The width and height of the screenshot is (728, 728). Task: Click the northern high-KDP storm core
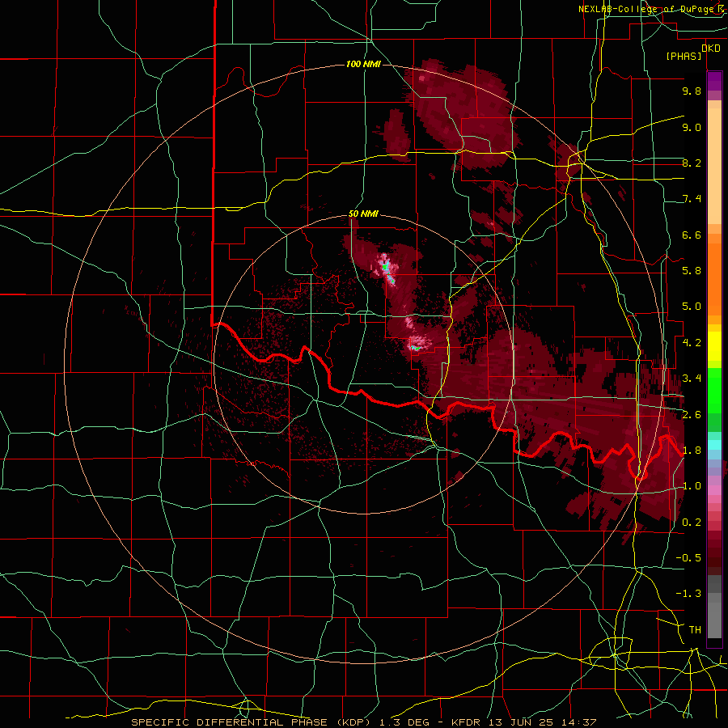(x=386, y=269)
